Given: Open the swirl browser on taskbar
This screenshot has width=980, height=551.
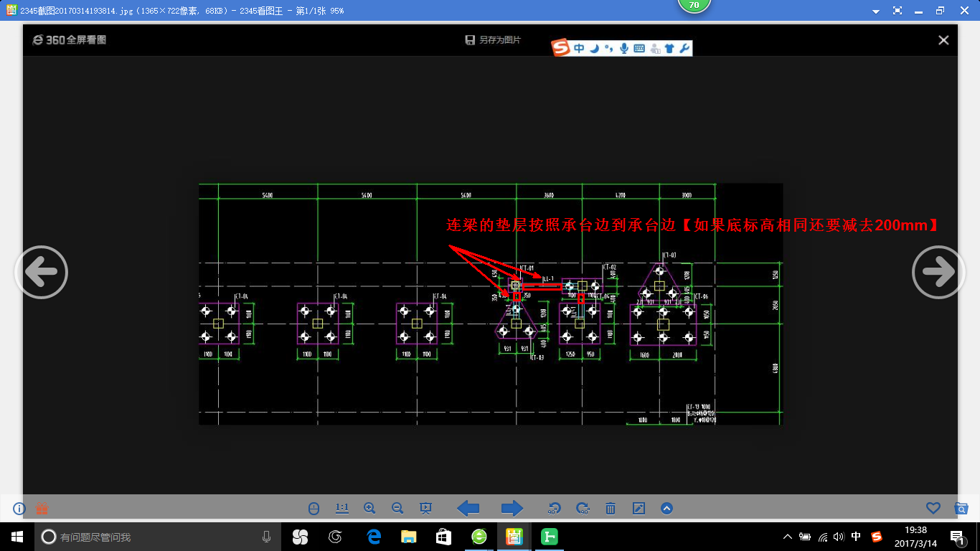Looking at the screenshot, I should (x=334, y=537).
